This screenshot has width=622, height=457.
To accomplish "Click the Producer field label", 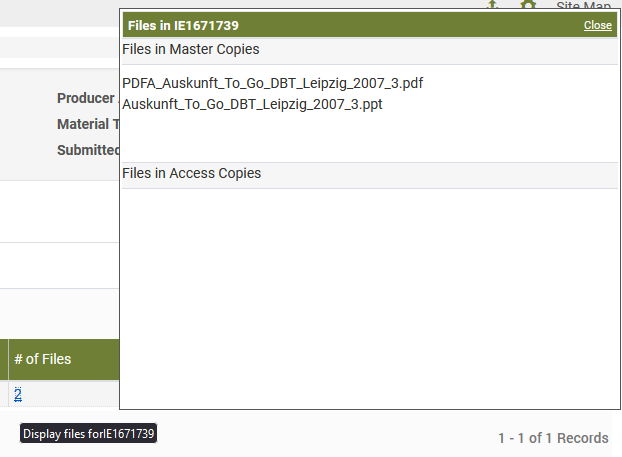I will pos(87,98).
